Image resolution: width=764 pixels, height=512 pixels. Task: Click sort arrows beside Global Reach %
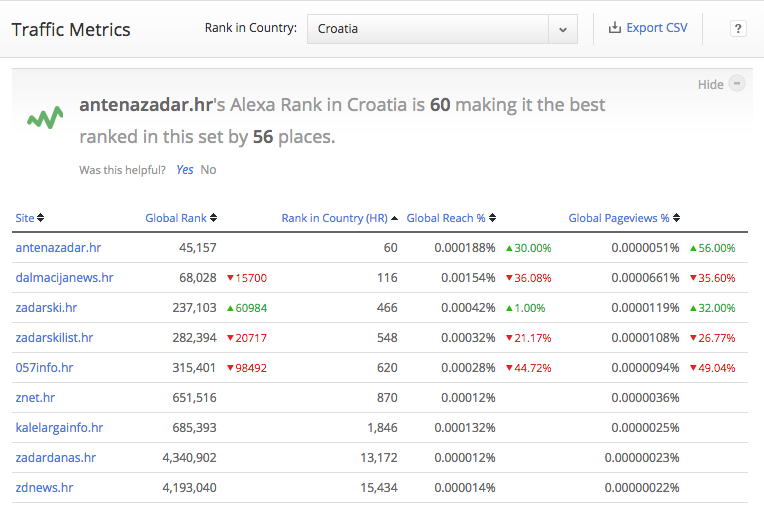(x=492, y=218)
